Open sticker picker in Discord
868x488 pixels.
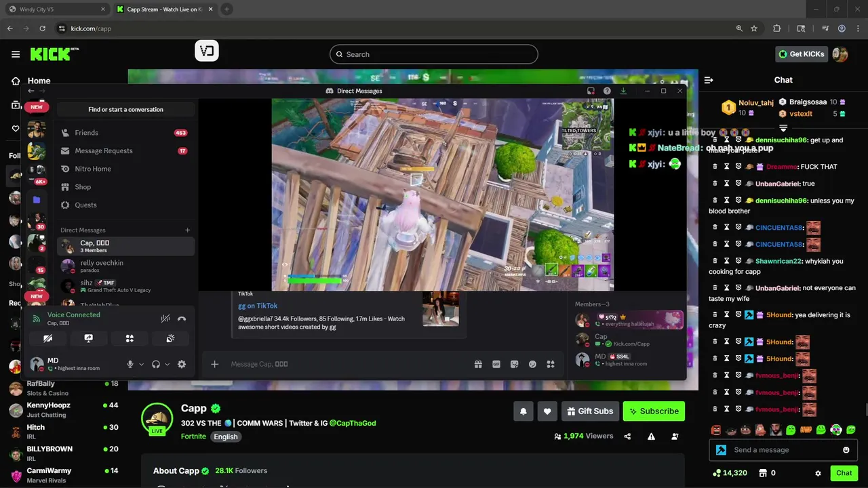coord(515,364)
